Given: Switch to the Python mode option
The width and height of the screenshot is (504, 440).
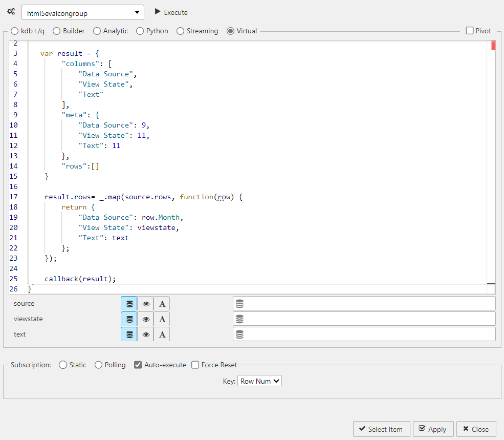Looking at the screenshot, I should click(138, 31).
